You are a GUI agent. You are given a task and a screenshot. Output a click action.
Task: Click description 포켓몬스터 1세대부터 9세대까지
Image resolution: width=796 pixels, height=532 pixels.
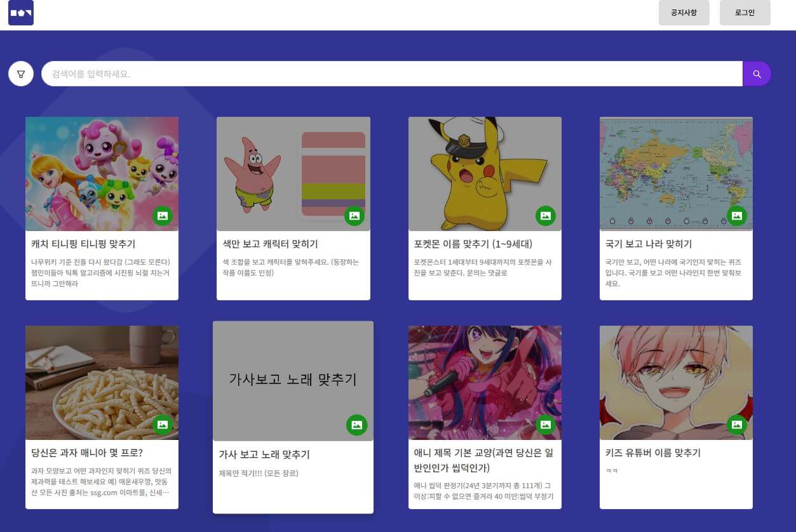(x=483, y=267)
